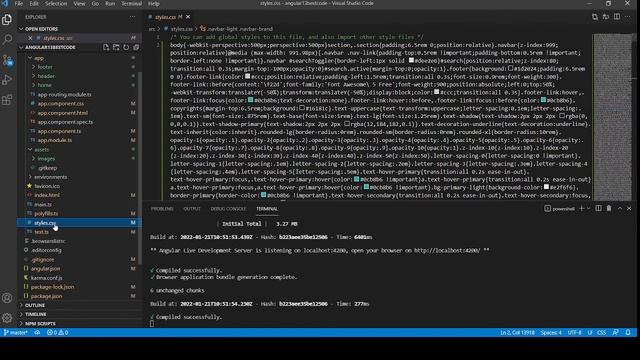Open the feedback icon in status bar

616,333
